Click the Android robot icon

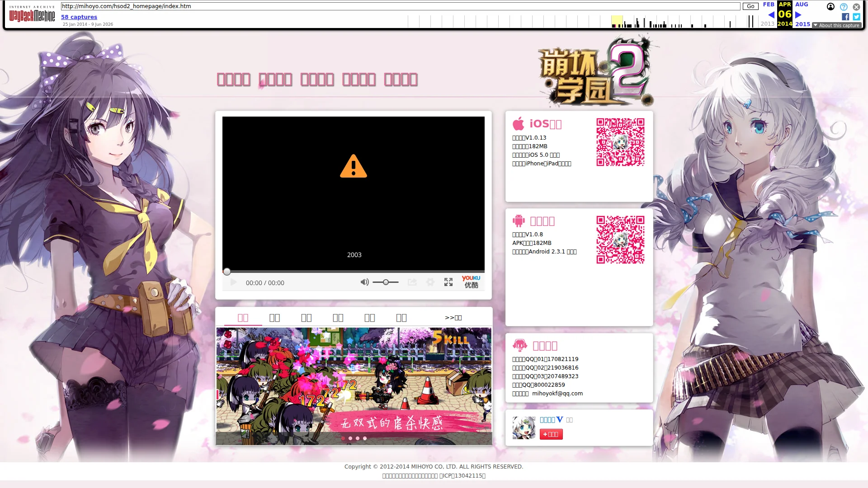click(x=519, y=221)
